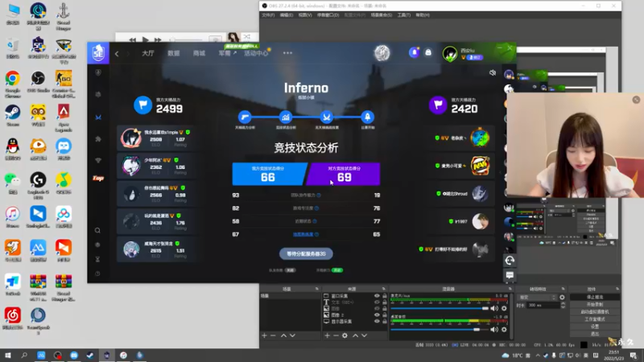Image resolution: width=644 pixels, height=362 pixels.
Task: Open the 商城 shop tab
Action: pos(199,53)
